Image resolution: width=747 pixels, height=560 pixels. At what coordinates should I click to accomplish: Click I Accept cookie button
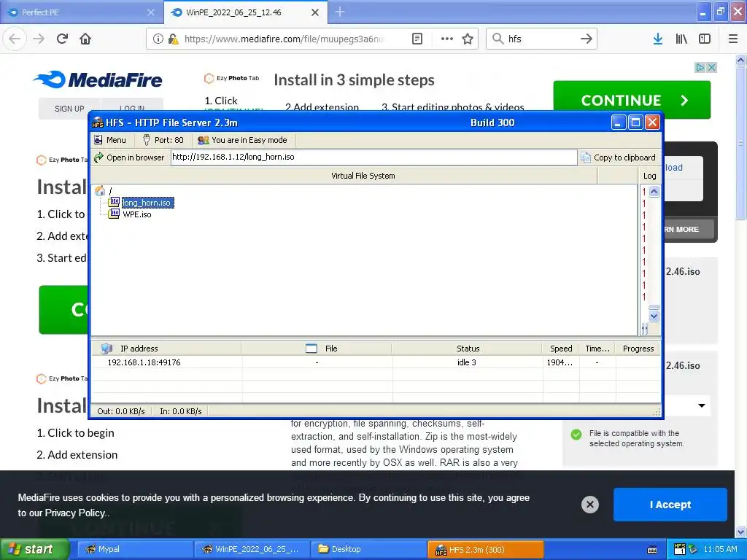(x=670, y=505)
